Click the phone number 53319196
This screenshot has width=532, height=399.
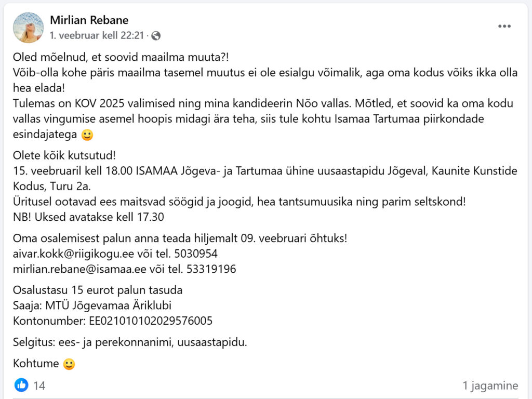(211, 269)
